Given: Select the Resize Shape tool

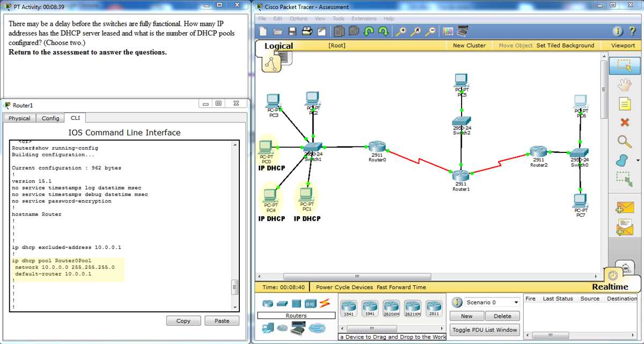Looking at the screenshot, I should [x=624, y=179].
